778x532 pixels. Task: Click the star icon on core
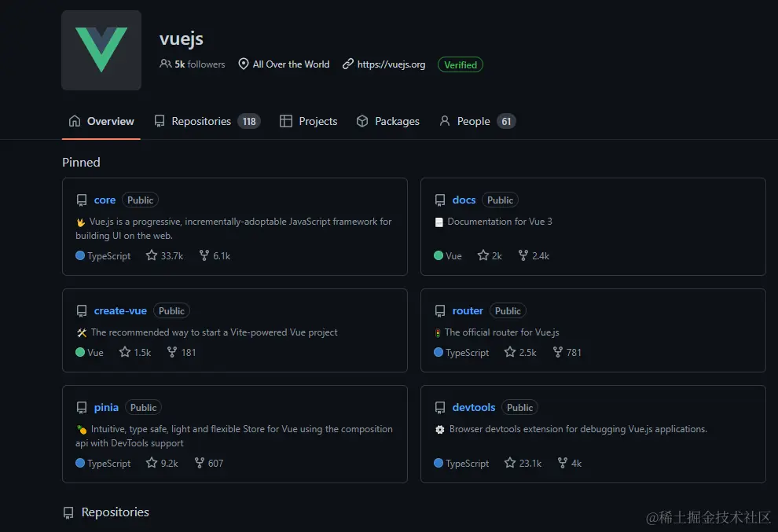152,255
